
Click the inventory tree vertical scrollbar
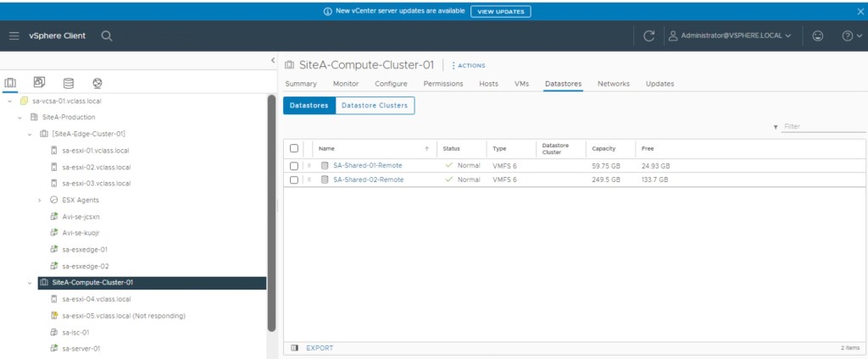click(x=271, y=212)
